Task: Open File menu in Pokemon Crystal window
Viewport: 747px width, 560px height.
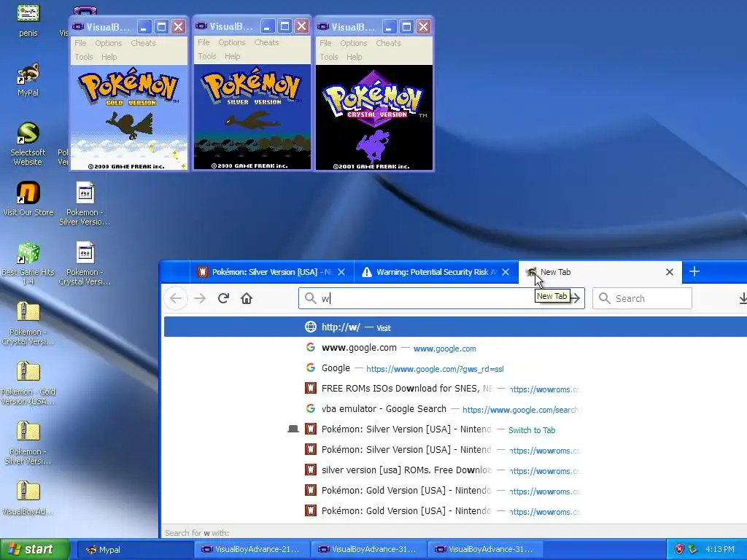Action: tap(325, 43)
